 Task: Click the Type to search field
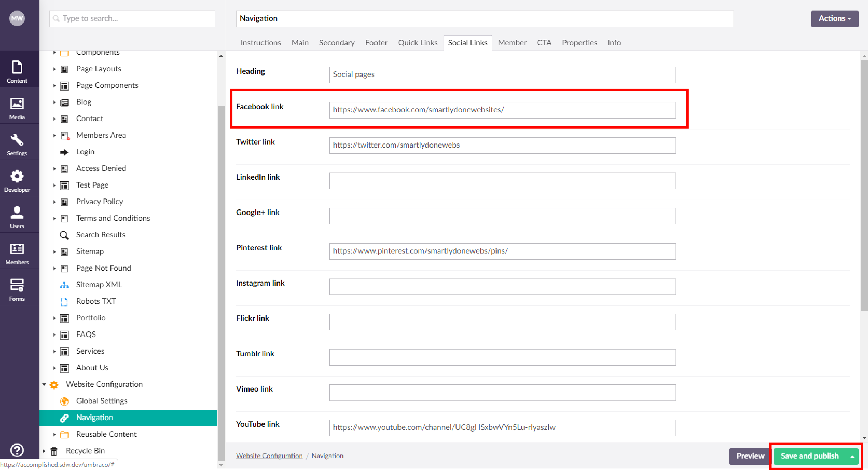(132, 19)
